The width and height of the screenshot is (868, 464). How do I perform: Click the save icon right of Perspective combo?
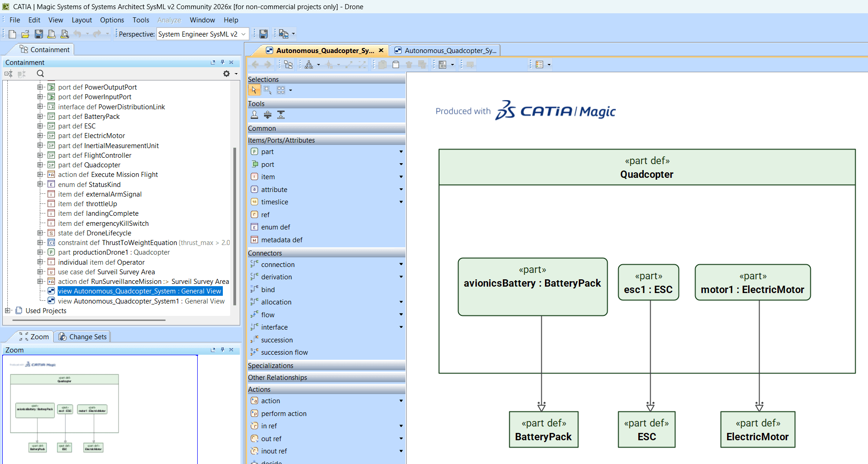[264, 34]
